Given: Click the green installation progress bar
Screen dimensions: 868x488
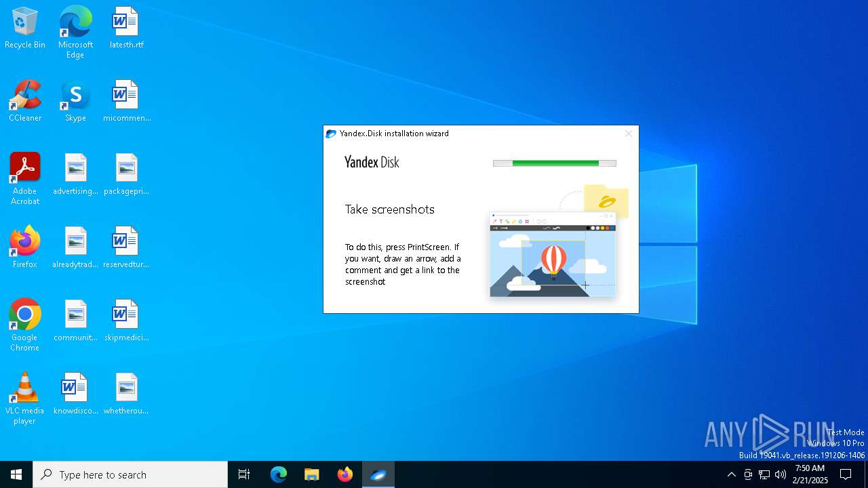Looking at the screenshot, I should (555, 163).
